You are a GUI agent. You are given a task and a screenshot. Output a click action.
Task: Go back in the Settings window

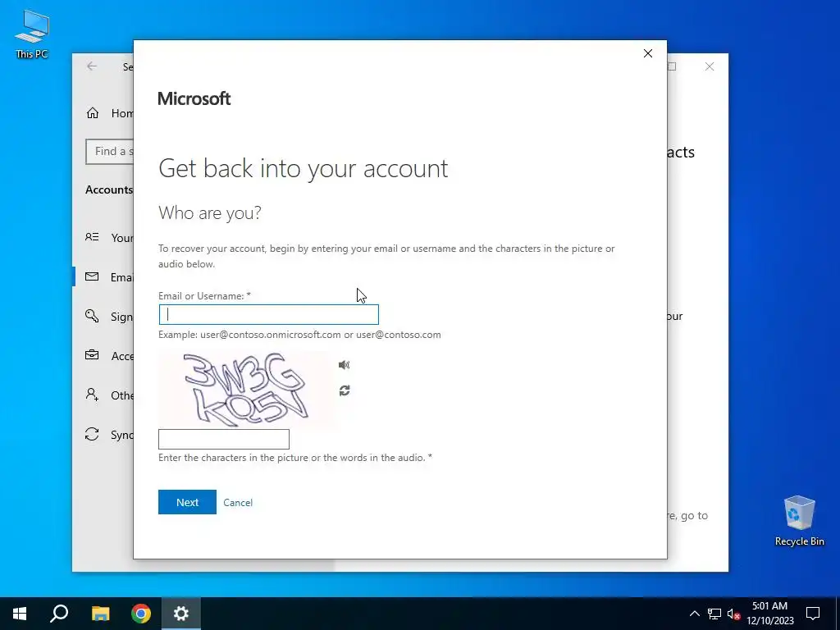pyautogui.click(x=92, y=66)
